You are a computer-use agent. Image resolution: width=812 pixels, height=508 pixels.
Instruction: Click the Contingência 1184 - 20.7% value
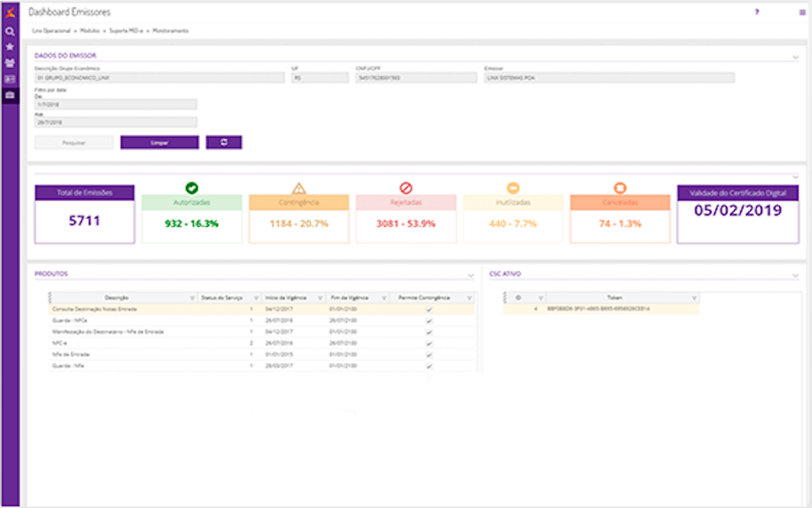[x=299, y=224]
